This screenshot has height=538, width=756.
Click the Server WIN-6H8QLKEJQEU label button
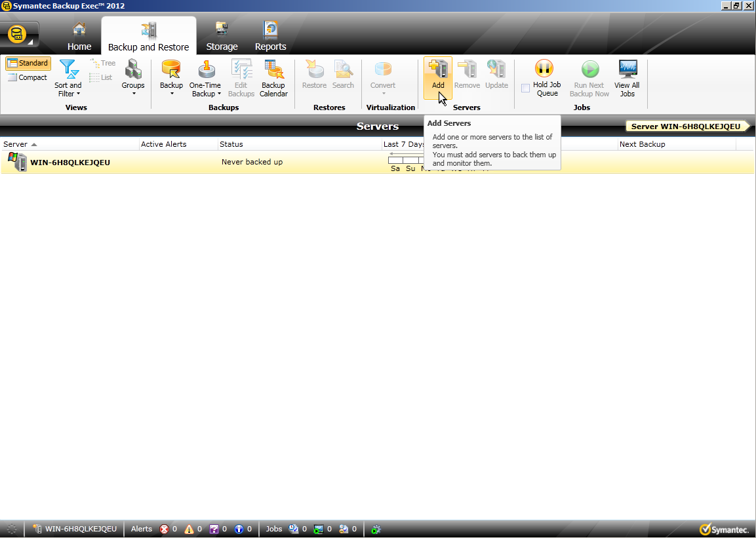click(686, 126)
